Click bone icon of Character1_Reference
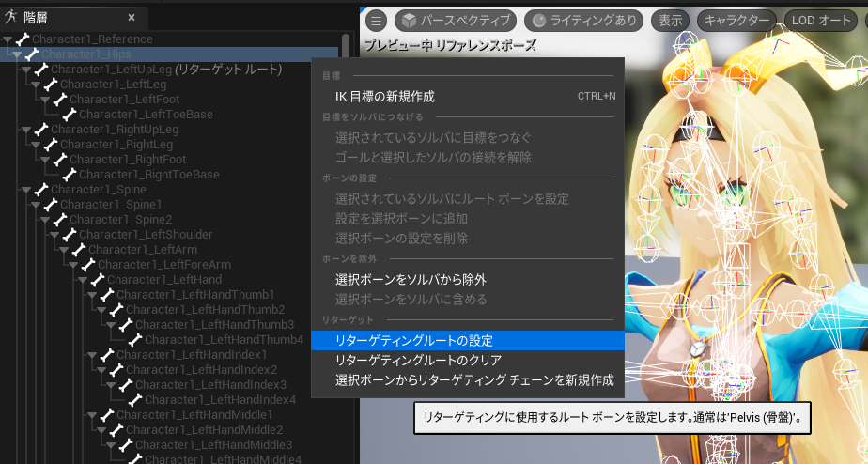Image resolution: width=868 pixels, height=464 pixels. 23,39
